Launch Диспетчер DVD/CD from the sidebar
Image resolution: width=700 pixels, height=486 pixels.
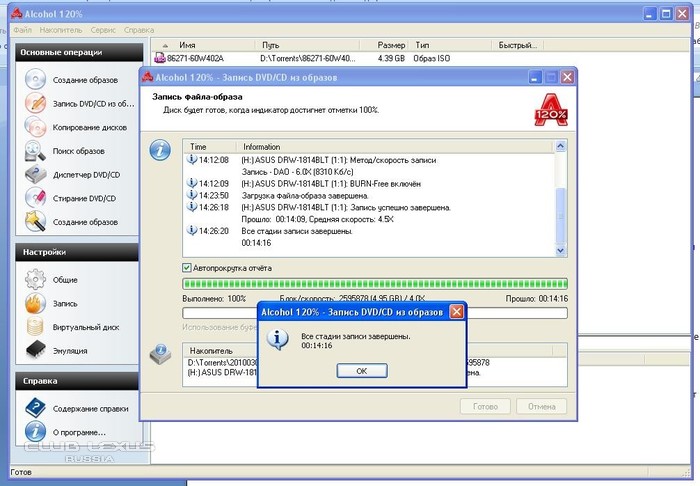click(x=84, y=174)
